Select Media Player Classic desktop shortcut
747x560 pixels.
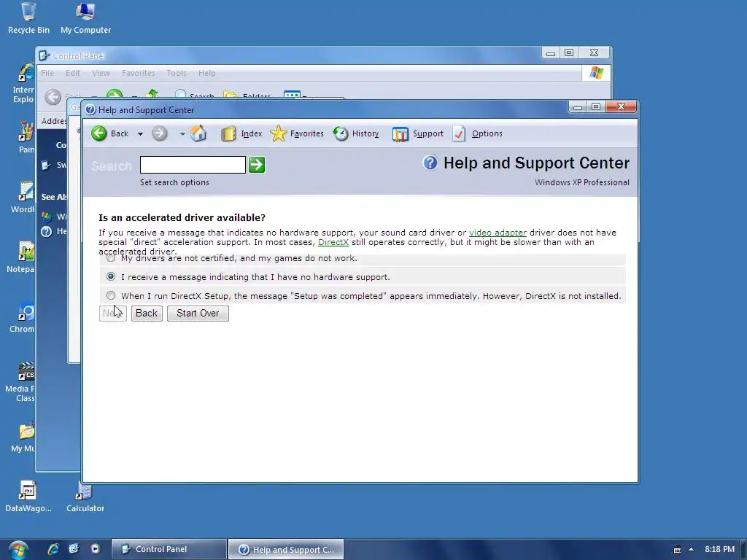point(20,382)
